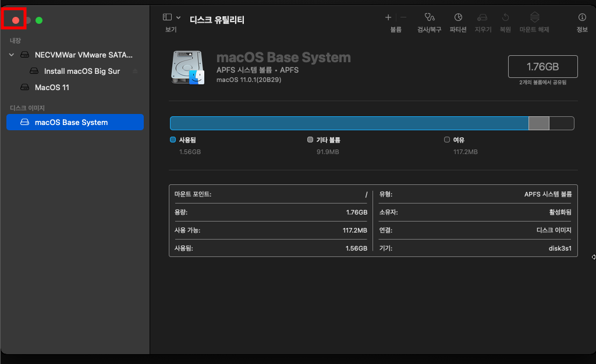Click the device value disk3s1

(560, 248)
